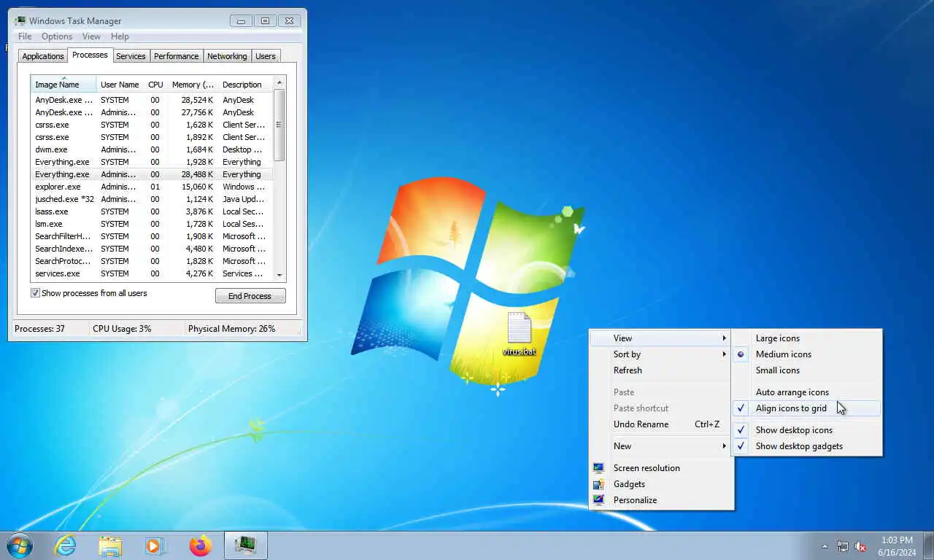Switch to the Users tab
This screenshot has width=934, height=560.
tap(266, 56)
